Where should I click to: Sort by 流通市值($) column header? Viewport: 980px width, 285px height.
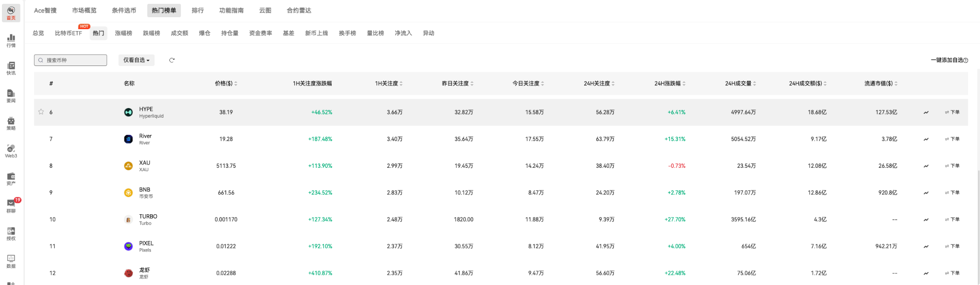pyautogui.click(x=880, y=84)
